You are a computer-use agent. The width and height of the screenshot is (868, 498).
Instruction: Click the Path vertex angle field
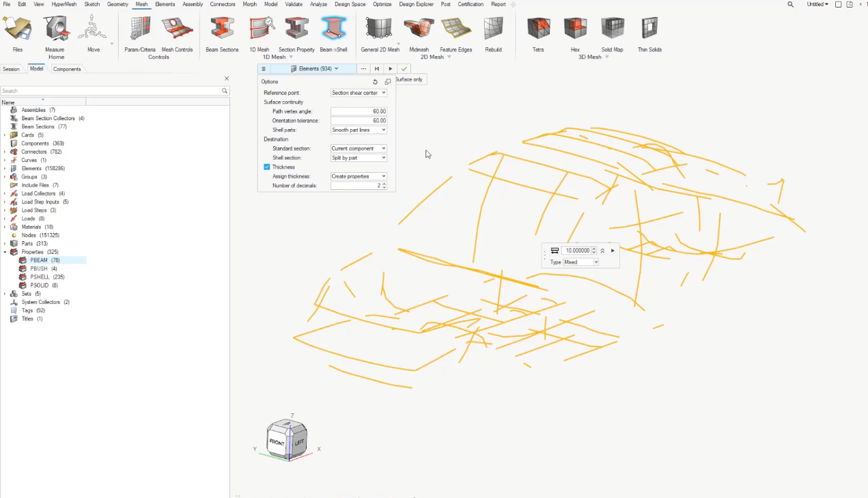coord(359,111)
